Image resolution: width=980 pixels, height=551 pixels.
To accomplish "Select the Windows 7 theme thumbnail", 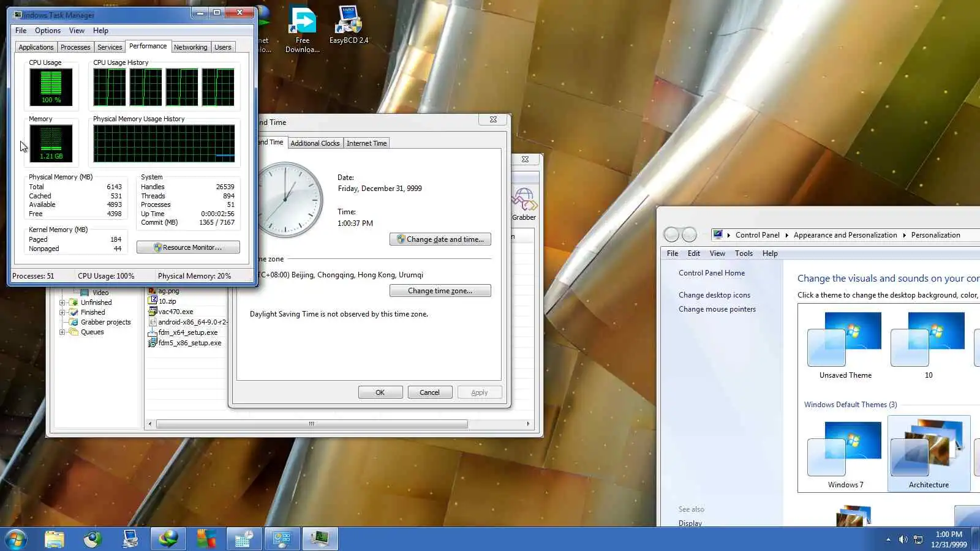I will coord(845,454).
